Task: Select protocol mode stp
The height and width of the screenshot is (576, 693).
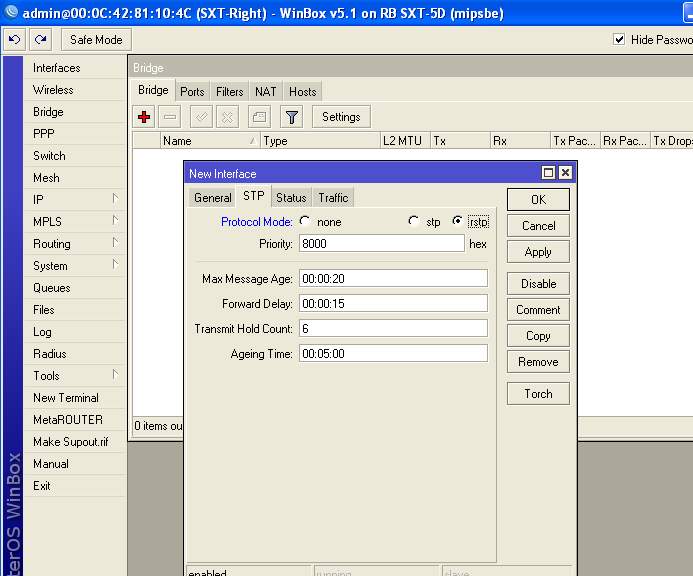Action: pyautogui.click(x=414, y=221)
